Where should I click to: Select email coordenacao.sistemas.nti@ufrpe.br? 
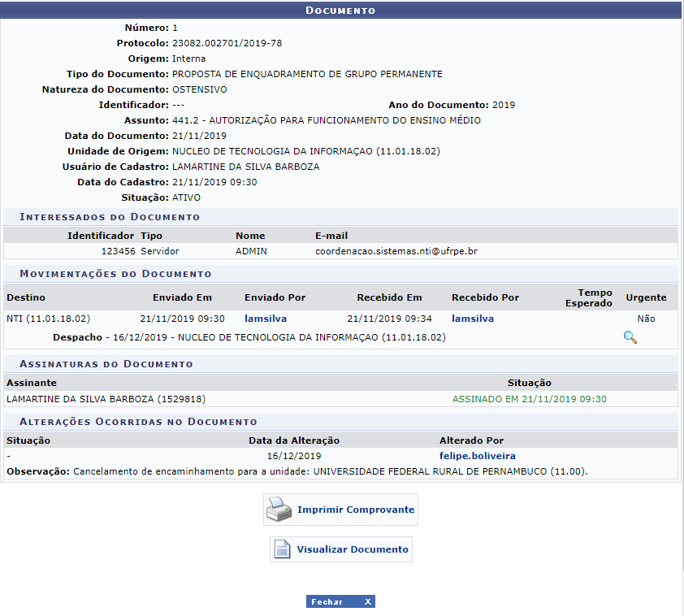pos(396,251)
